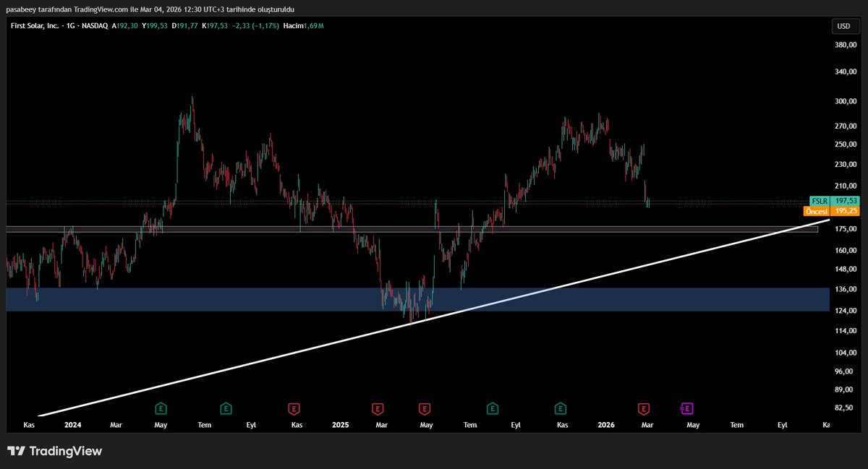The image size is (868, 469).
Task: Click the 210,00 price axis label
Action: click(845, 186)
